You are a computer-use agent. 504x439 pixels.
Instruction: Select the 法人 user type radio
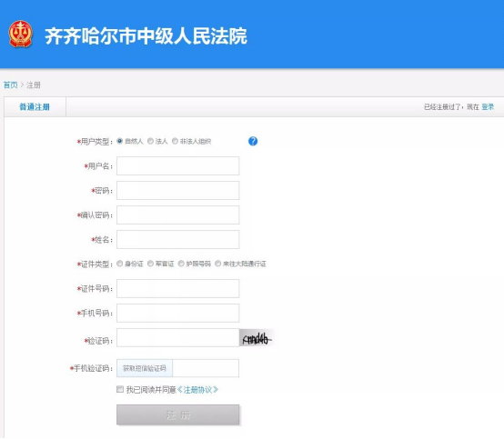click(x=150, y=141)
